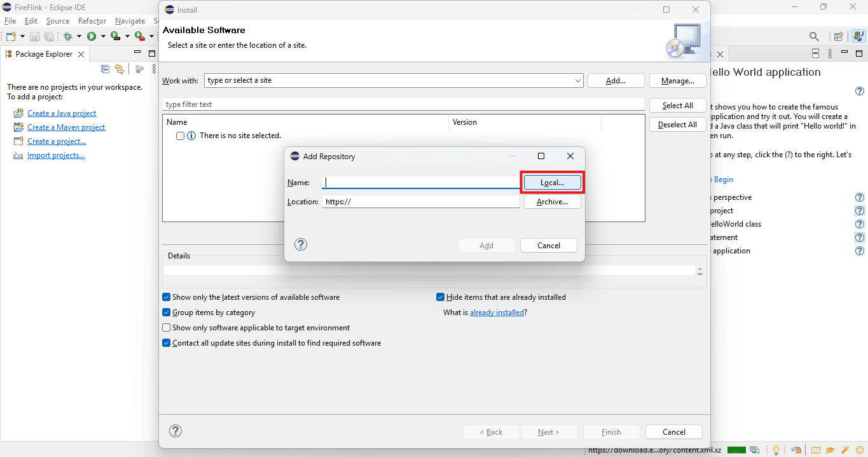Click the Archive... button
Image resolution: width=868 pixels, height=457 pixels.
pyautogui.click(x=552, y=202)
